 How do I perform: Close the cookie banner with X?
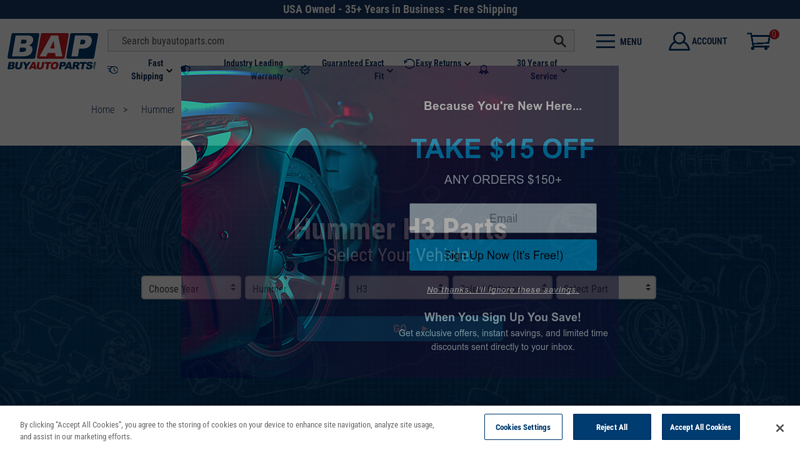point(780,428)
